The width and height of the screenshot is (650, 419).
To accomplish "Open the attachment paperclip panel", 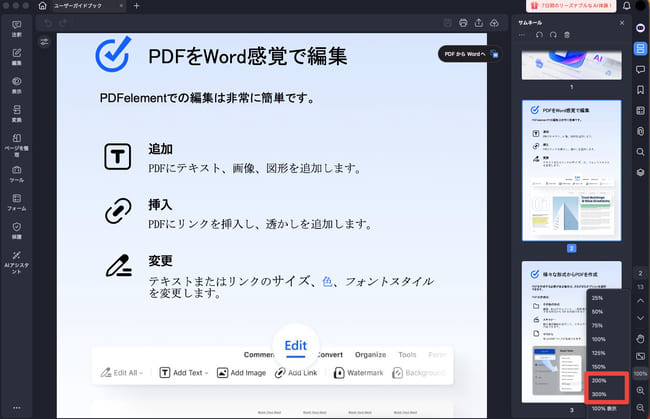I will [640, 131].
